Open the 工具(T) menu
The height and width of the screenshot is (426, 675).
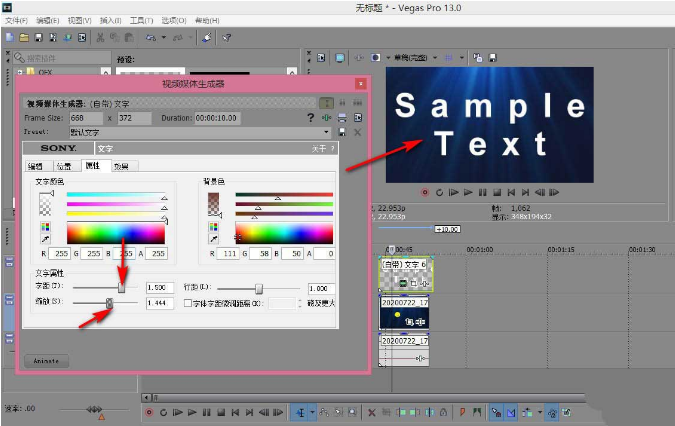(x=141, y=20)
